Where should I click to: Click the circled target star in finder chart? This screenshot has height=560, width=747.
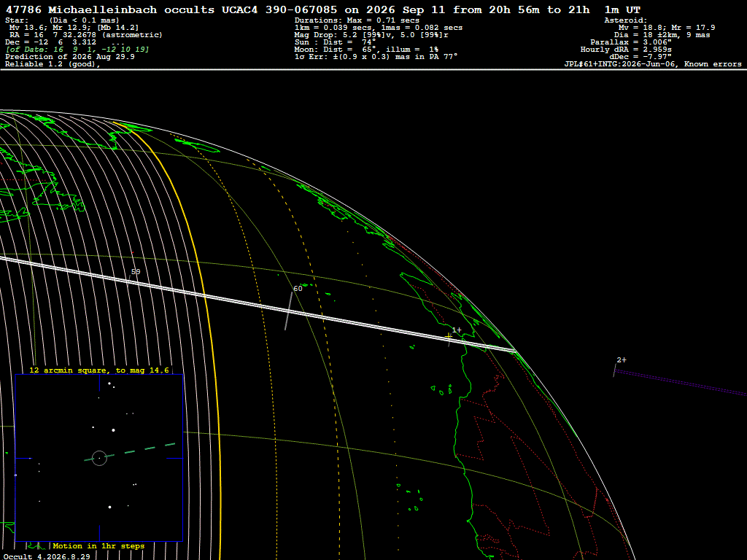[99, 458]
